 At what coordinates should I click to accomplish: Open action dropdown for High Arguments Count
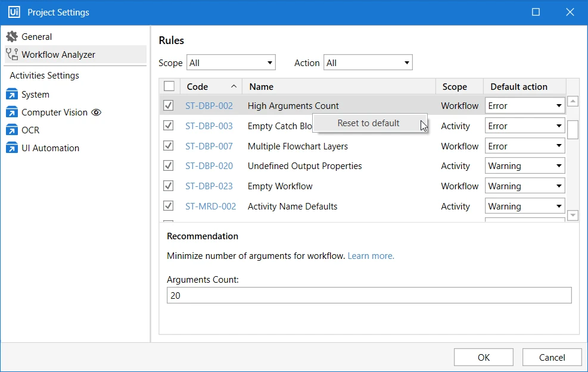[525, 105]
